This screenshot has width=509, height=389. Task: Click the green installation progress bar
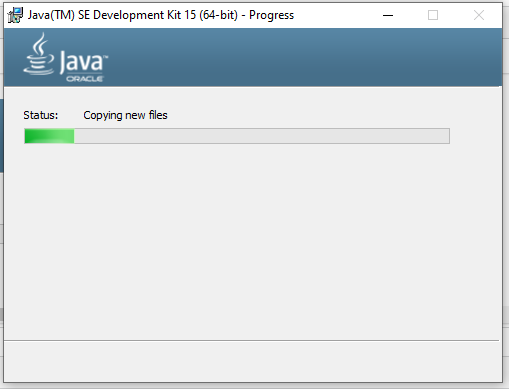[237, 136]
